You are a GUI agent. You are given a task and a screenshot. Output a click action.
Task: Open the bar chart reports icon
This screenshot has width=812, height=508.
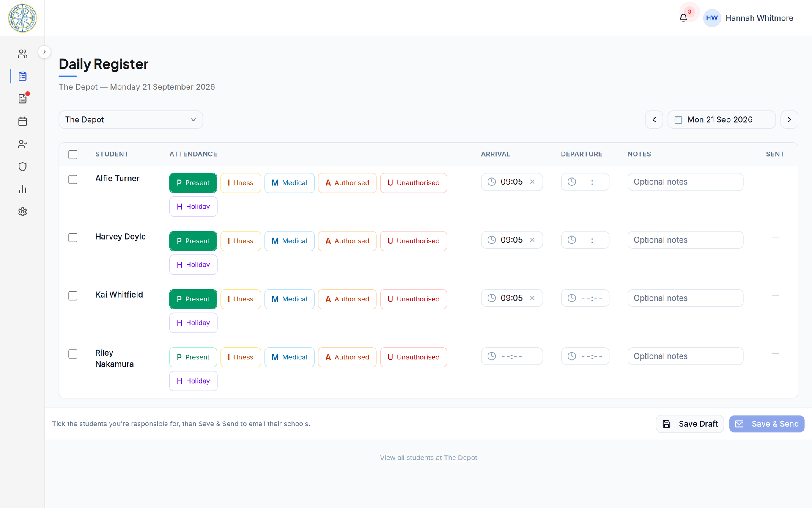(x=22, y=189)
